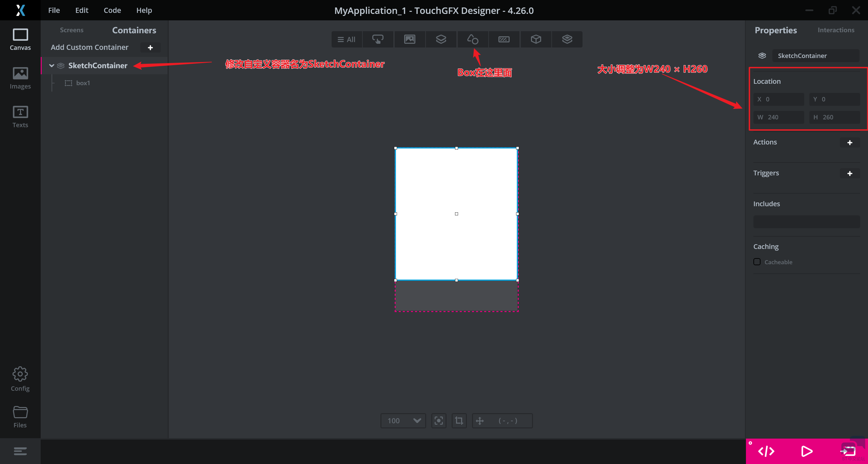Add a new custom container
The image size is (868, 464).
150,47
